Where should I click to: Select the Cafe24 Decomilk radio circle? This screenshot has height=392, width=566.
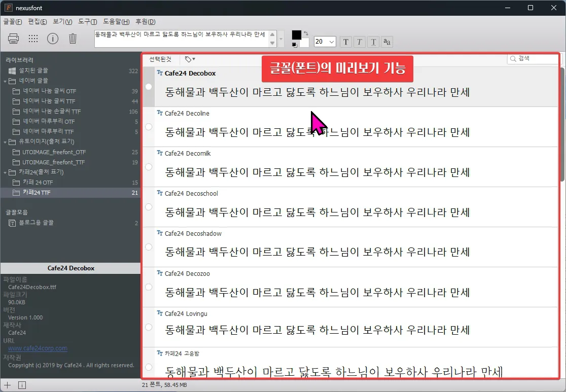pos(149,167)
